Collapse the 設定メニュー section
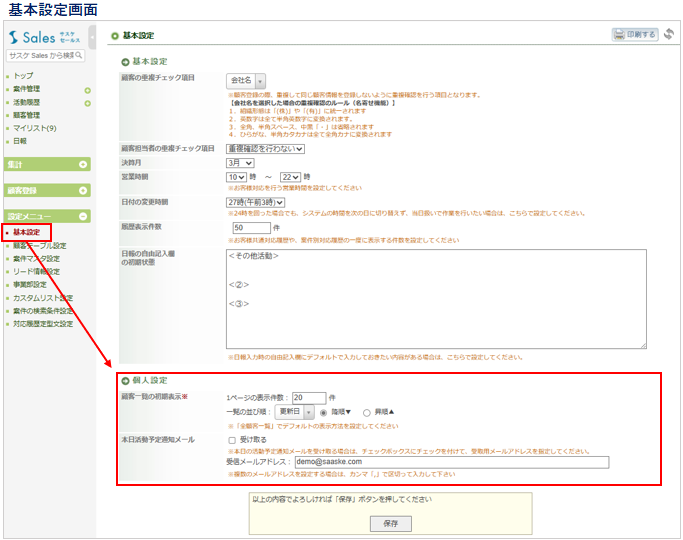683x540 pixels. (x=85, y=216)
